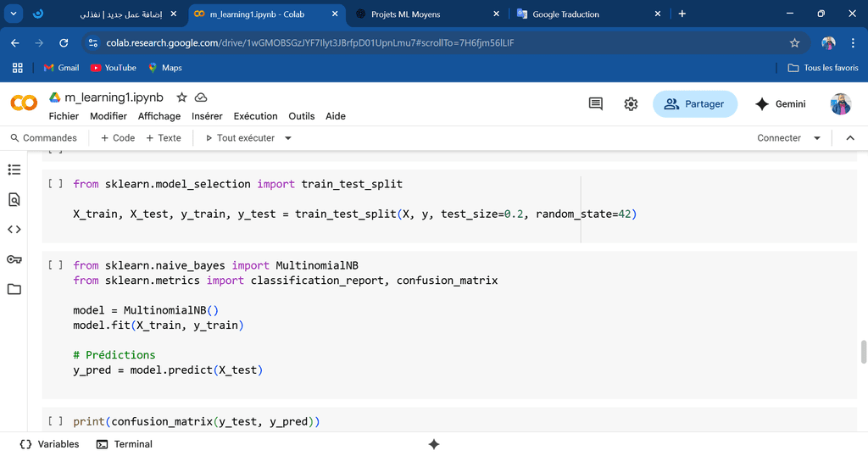
Task: Open the Terminal panel
Action: pyautogui.click(x=125, y=444)
